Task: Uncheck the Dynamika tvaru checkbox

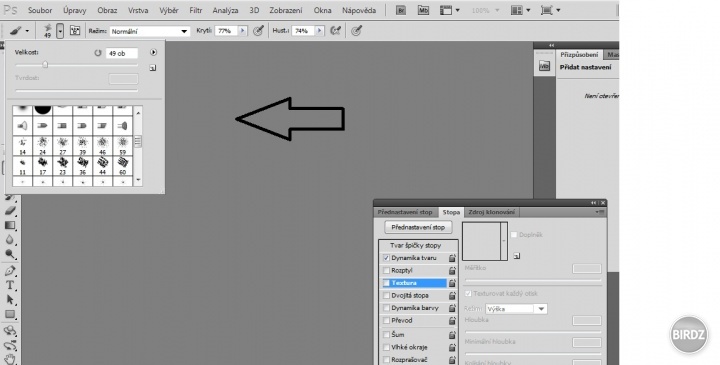Action: tap(386, 258)
